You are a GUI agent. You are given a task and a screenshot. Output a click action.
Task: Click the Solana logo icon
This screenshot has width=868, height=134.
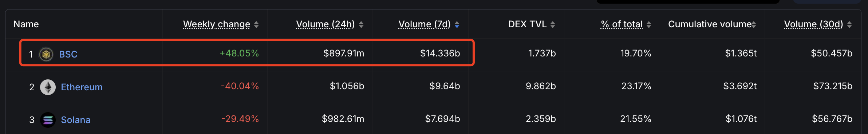point(48,120)
